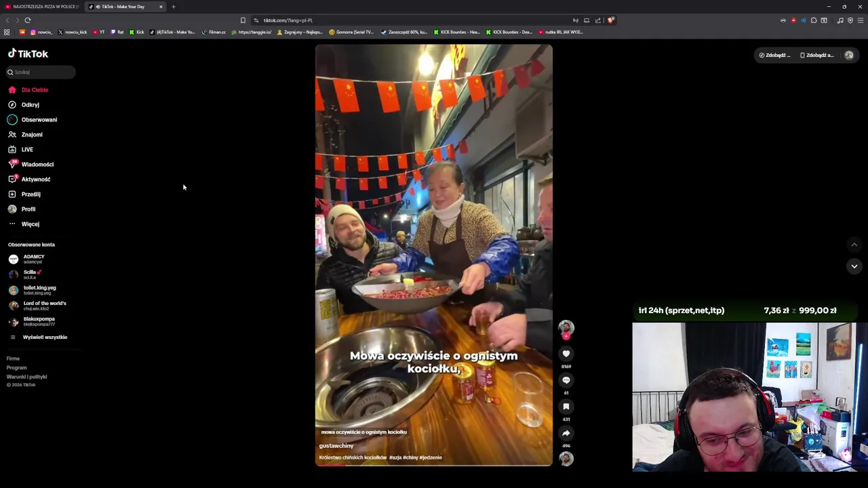Open the Odkryj compass icon
868x488 pixels.
[x=12, y=104]
